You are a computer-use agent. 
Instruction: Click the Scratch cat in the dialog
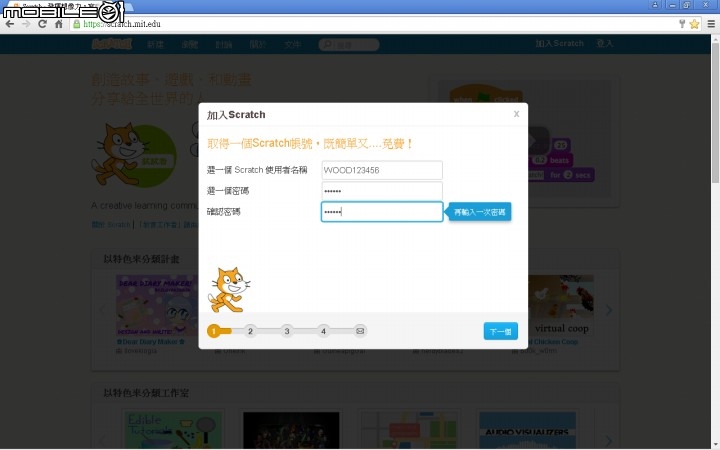coord(229,290)
